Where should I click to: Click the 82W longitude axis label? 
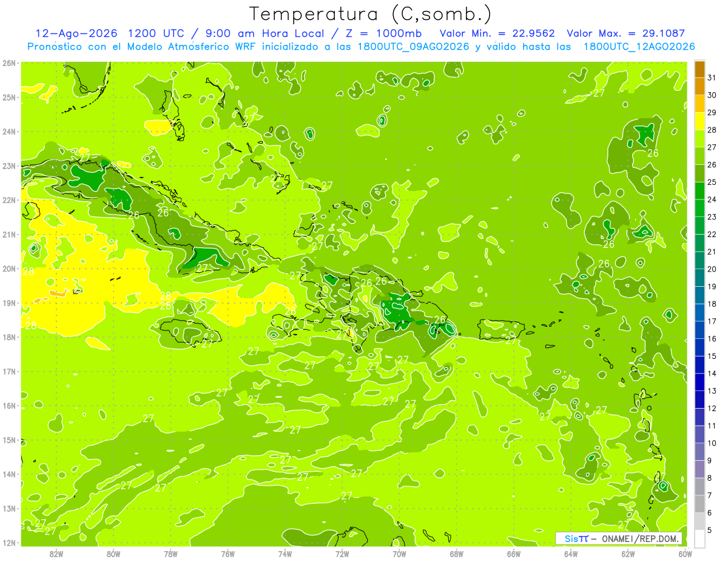(x=56, y=554)
